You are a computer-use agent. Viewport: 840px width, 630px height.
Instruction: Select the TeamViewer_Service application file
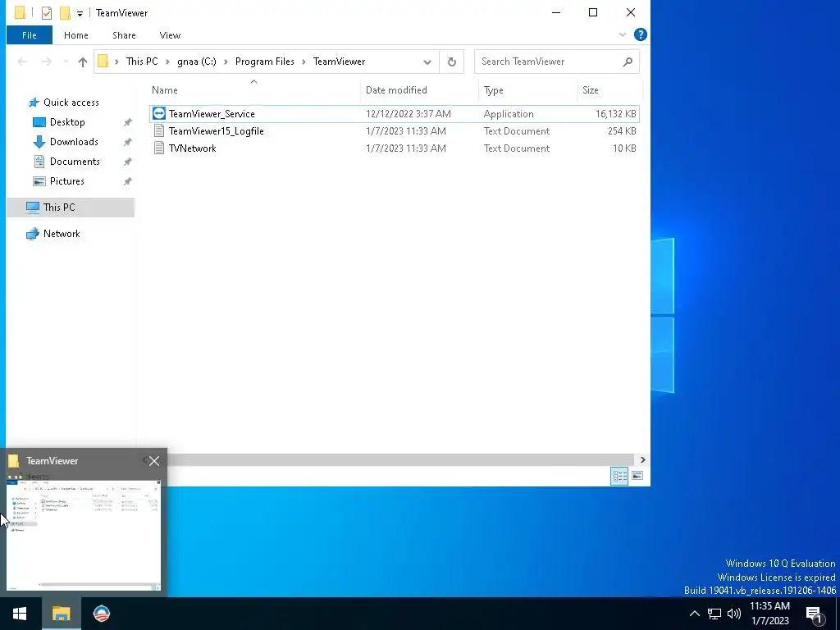[x=395, y=113]
